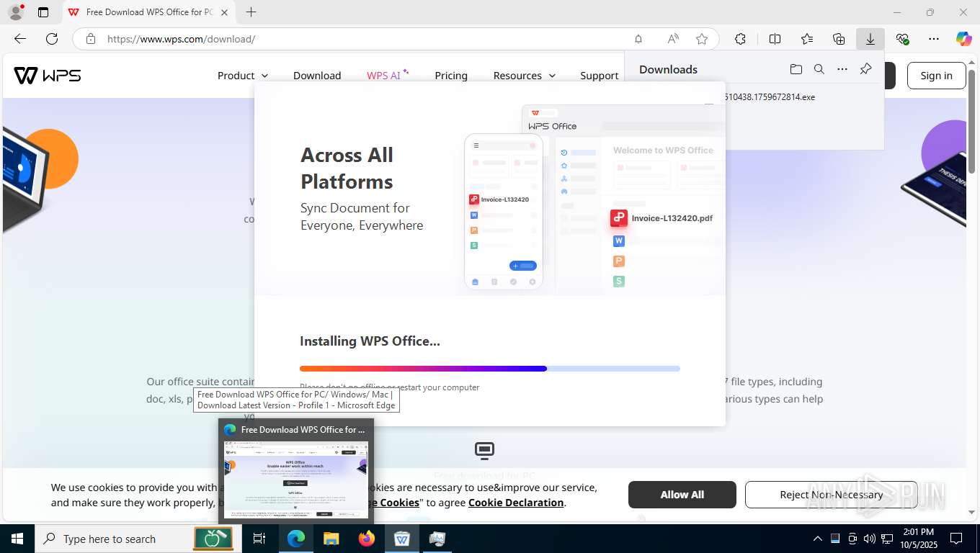Image resolution: width=980 pixels, height=553 pixels.
Task: Open Read aloud from address bar
Action: point(673,39)
